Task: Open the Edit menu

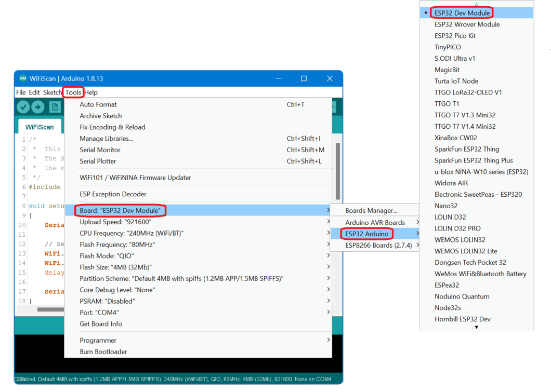Action: [x=34, y=92]
